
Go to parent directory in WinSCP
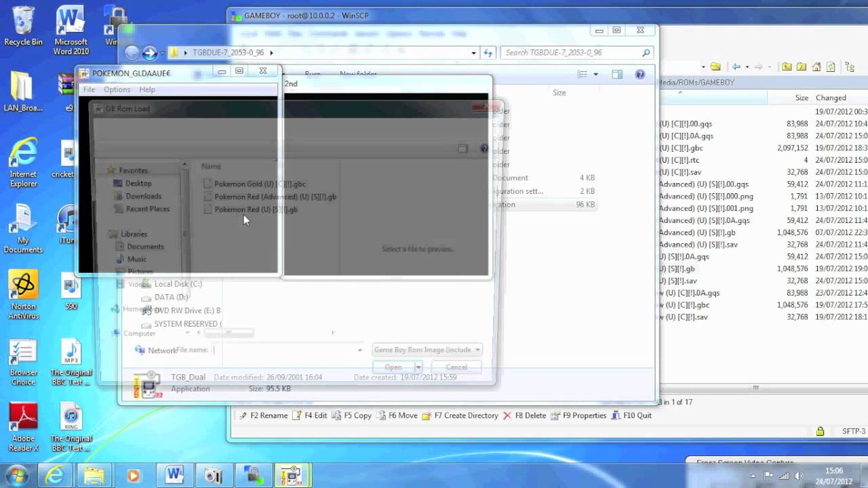(787, 66)
